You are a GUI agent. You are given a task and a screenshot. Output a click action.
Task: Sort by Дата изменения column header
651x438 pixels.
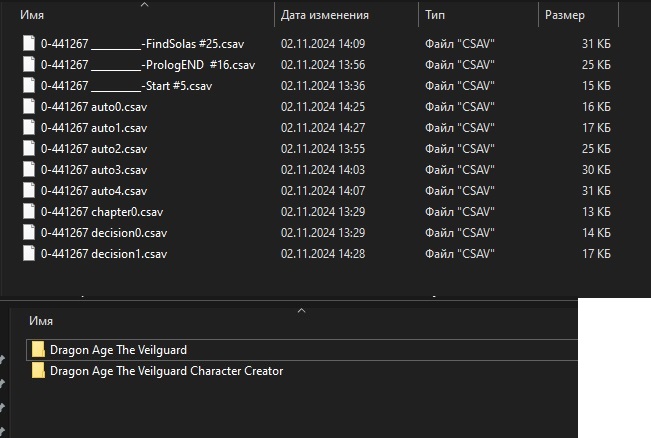pyautogui.click(x=325, y=15)
